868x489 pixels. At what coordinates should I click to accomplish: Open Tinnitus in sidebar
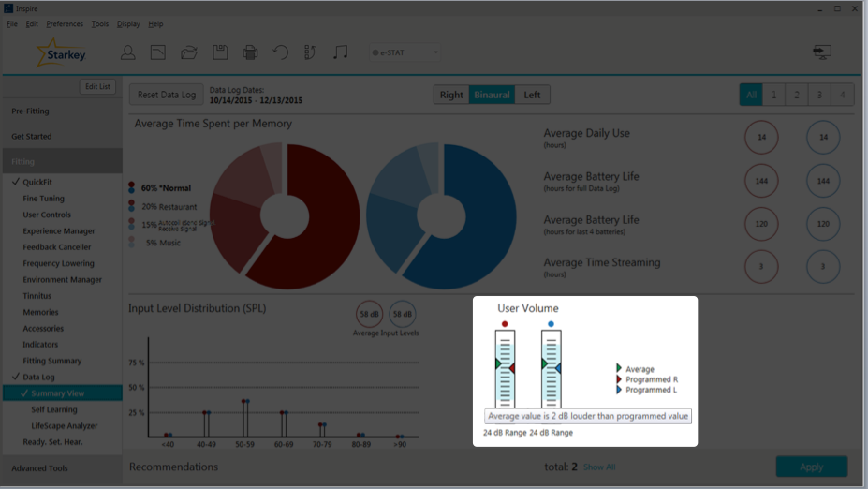pyautogui.click(x=37, y=296)
